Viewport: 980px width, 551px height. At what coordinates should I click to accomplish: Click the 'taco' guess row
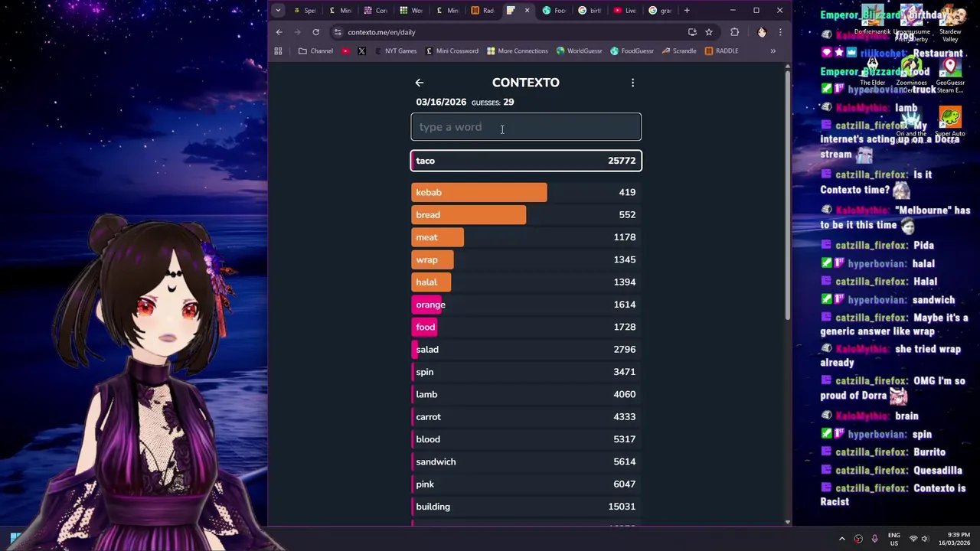526,161
